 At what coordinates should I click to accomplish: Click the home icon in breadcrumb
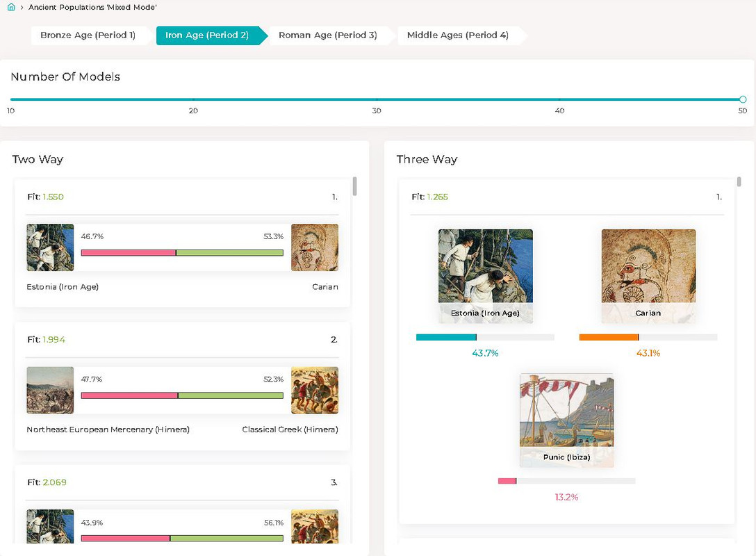(11, 7)
